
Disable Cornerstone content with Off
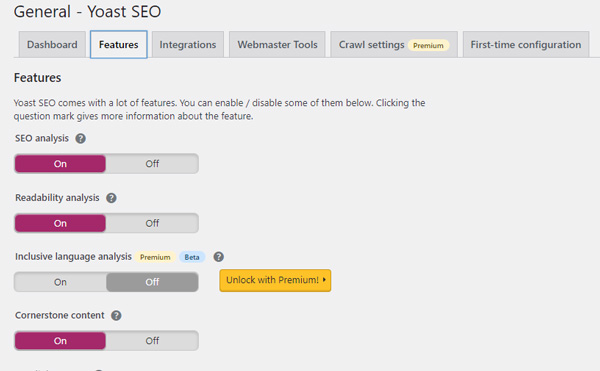click(152, 341)
